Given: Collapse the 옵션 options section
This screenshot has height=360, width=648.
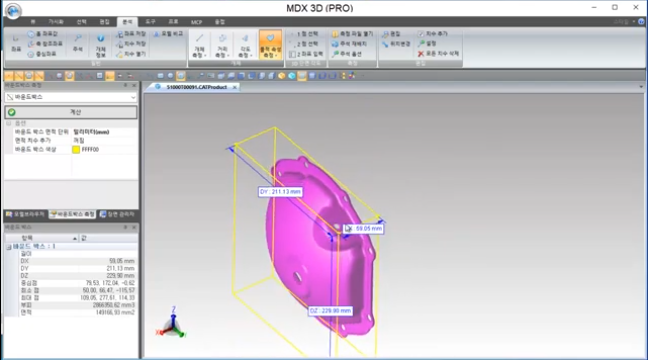Looking at the screenshot, I should (9, 123).
